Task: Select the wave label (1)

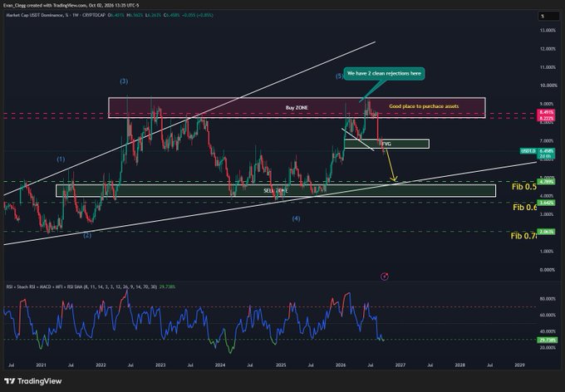Action: pos(61,159)
